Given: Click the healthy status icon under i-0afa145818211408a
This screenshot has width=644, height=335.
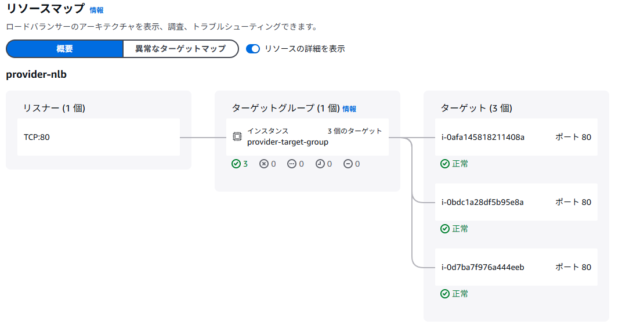Looking at the screenshot, I should coord(445,164).
